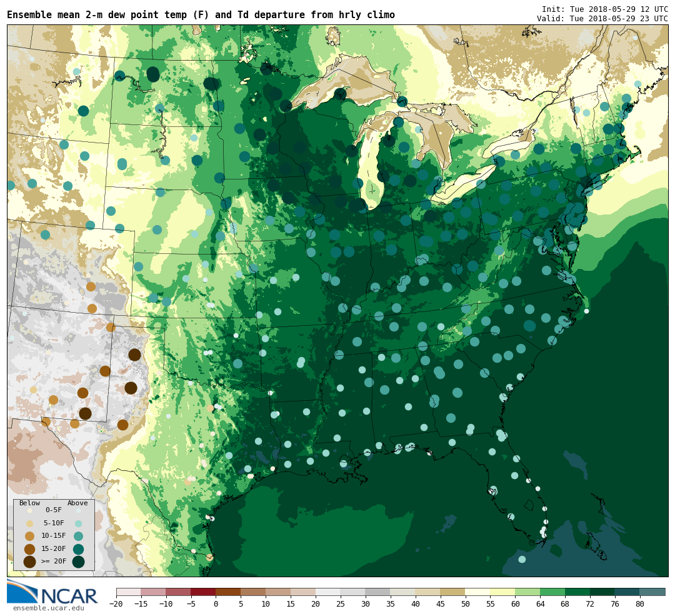Click the swatch between 68 and 72

(x=578, y=592)
